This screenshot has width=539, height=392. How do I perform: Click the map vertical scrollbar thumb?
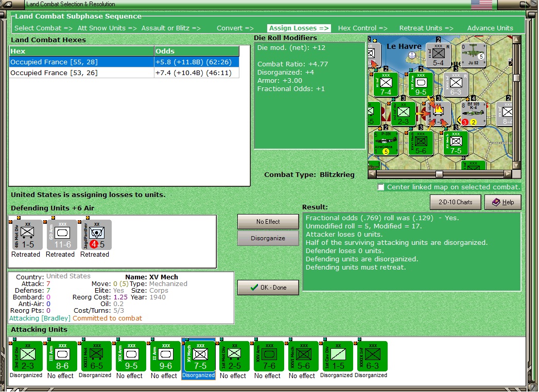(x=516, y=78)
